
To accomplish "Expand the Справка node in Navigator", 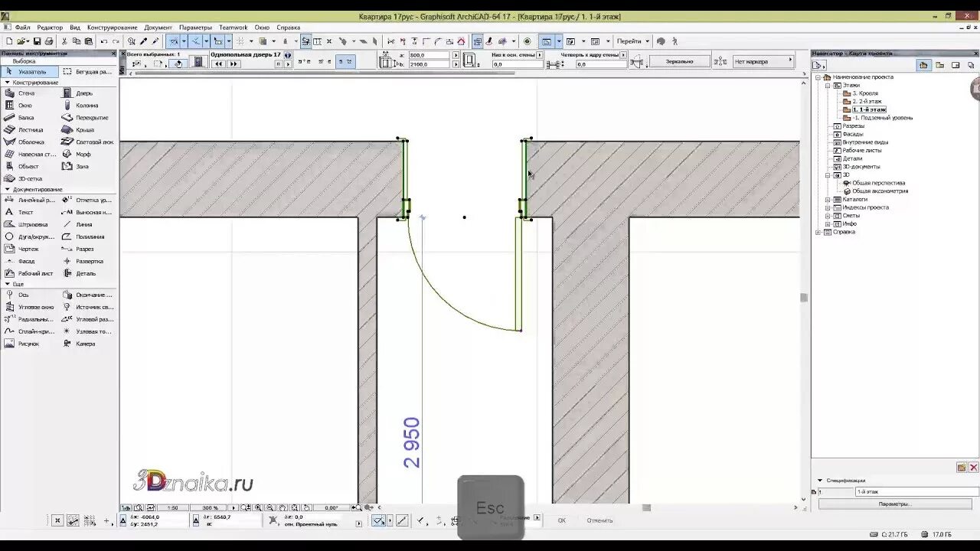I will (818, 232).
